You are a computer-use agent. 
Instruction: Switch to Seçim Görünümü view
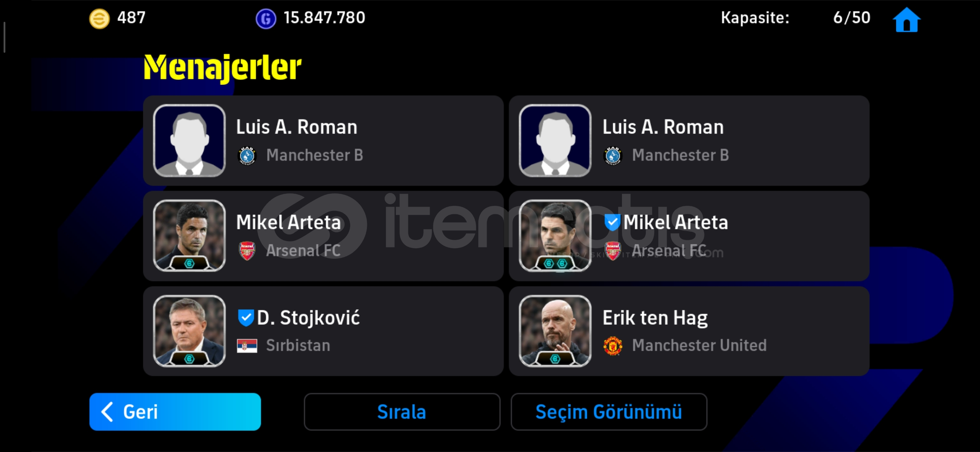[x=609, y=412]
